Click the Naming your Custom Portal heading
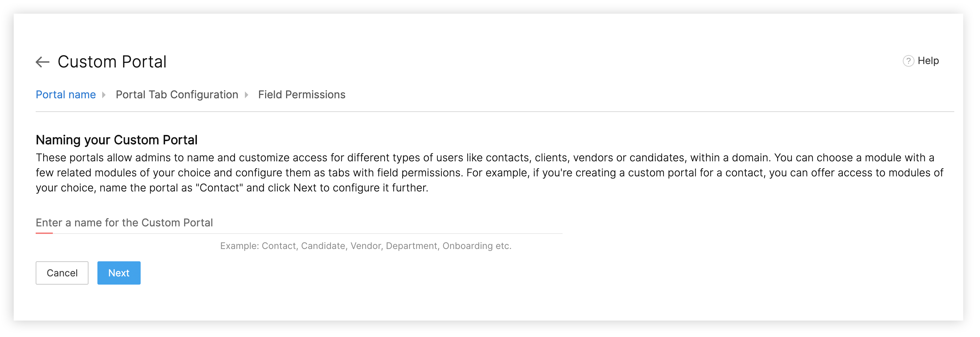The width and height of the screenshot is (980, 337). coord(116,140)
